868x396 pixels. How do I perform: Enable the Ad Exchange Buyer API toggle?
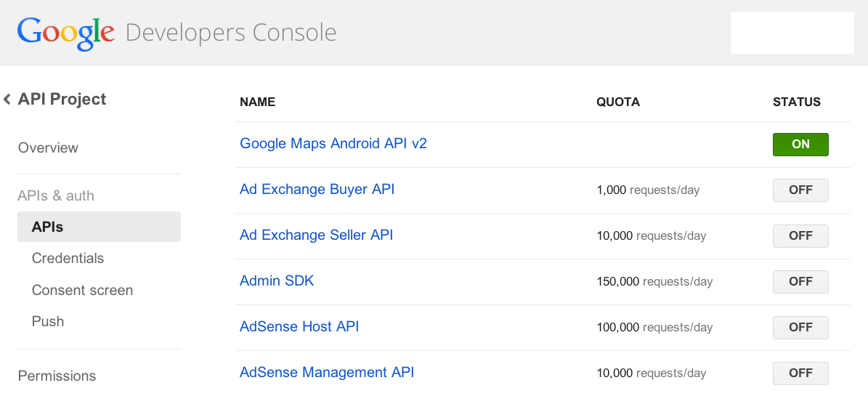pos(800,190)
